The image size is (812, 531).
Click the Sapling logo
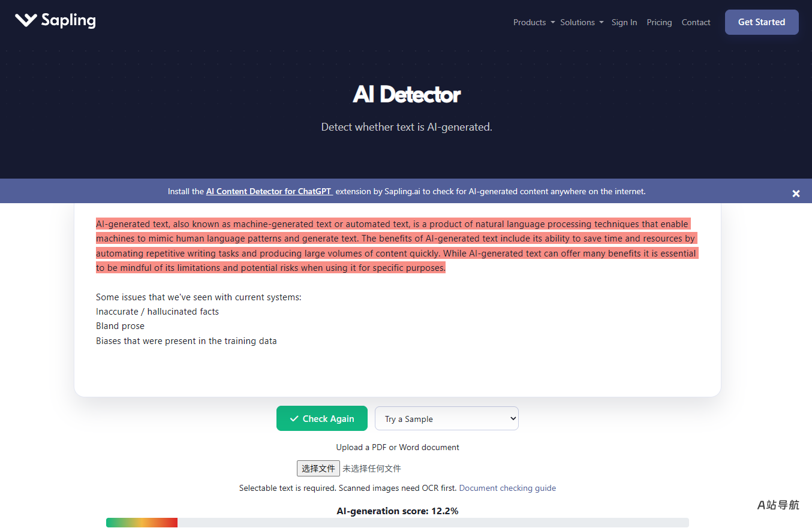point(55,20)
